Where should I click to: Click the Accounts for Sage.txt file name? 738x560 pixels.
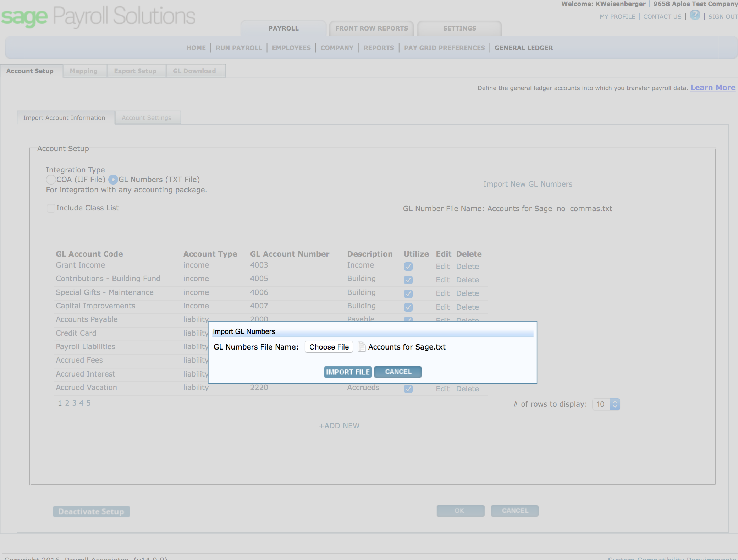pyautogui.click(x=407, y=347)
